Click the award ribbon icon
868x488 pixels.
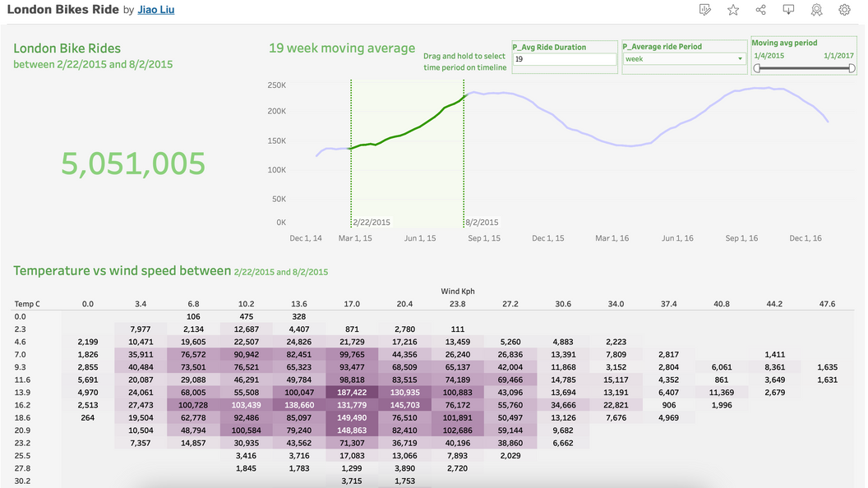click(816, 9)
